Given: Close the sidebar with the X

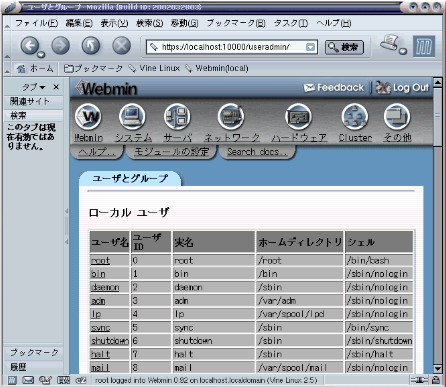Looking at the screenshot, I should click(56, 87).
